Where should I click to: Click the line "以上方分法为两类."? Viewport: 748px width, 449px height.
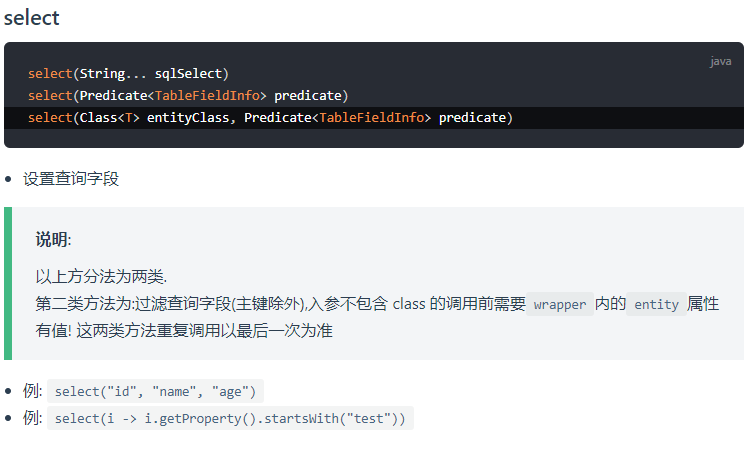click(x=101, y=277)
